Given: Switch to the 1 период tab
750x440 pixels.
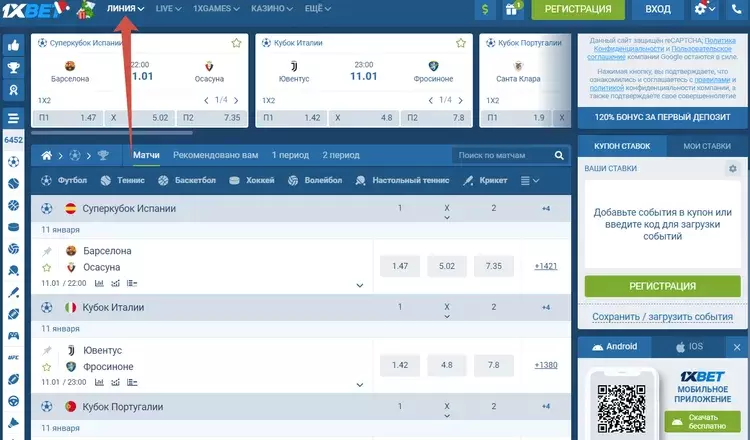Looking at the screenshot, I should pos(290,155).
